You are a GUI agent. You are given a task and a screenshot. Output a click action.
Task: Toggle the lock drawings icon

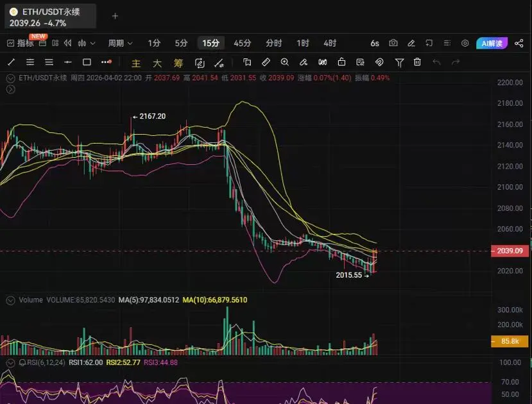(341, 62)
